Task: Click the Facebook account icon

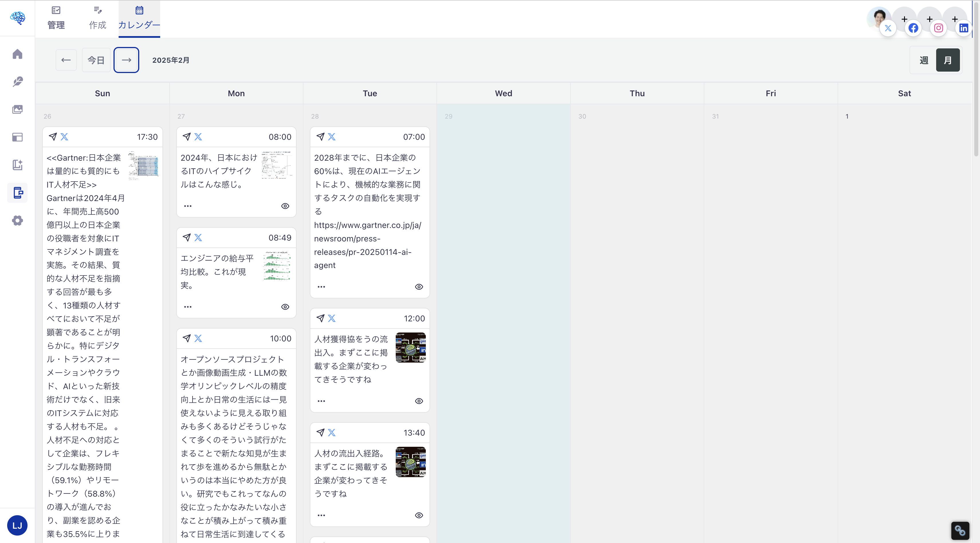Action: coord(913,28)
